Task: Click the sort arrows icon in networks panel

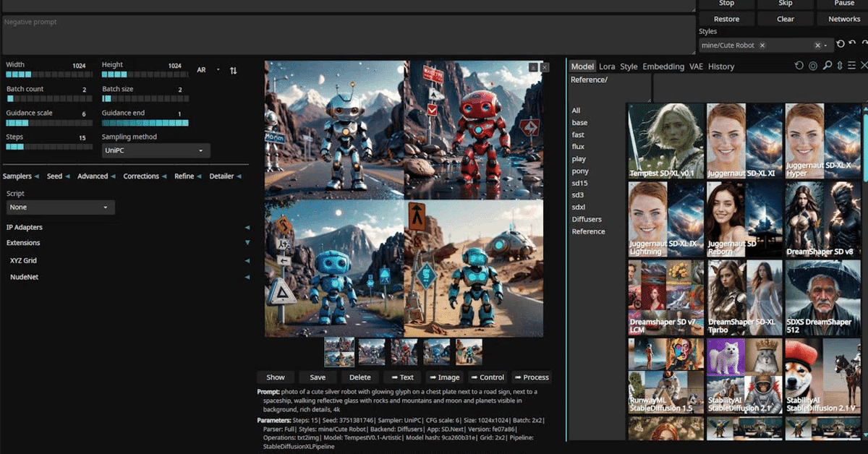Action: point(839,66)
